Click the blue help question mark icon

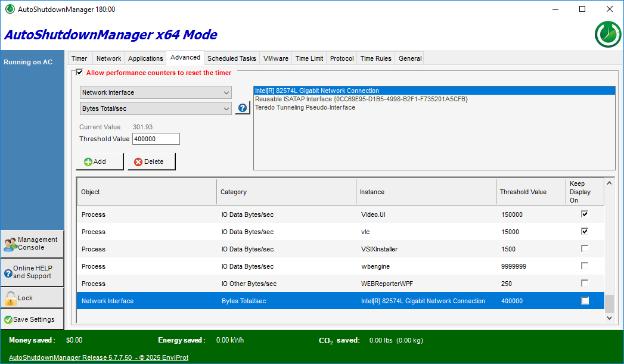[243, 108]
